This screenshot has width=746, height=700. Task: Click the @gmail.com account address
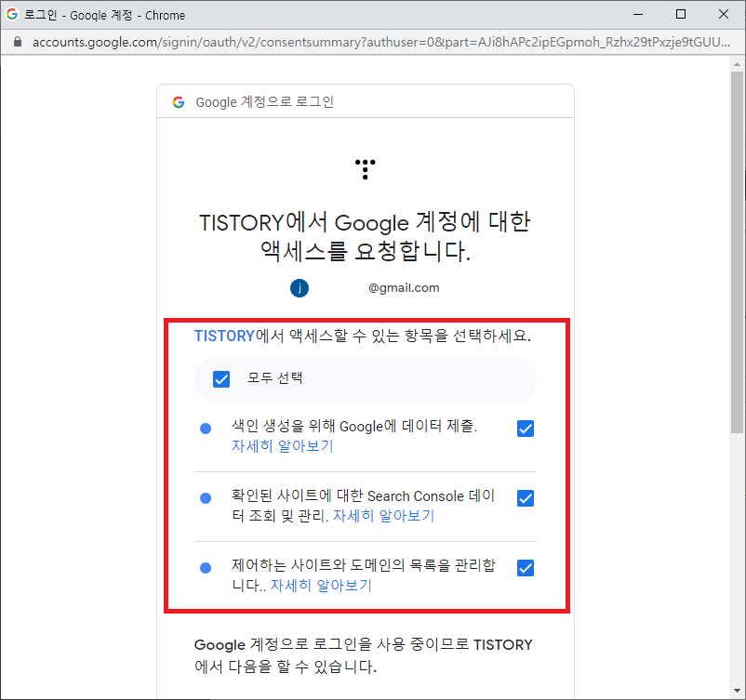pyautogui.click(x=404, y=287)
